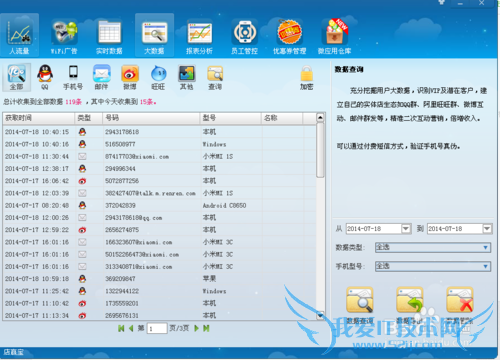Select row with number 2695676131

point(159,315)
